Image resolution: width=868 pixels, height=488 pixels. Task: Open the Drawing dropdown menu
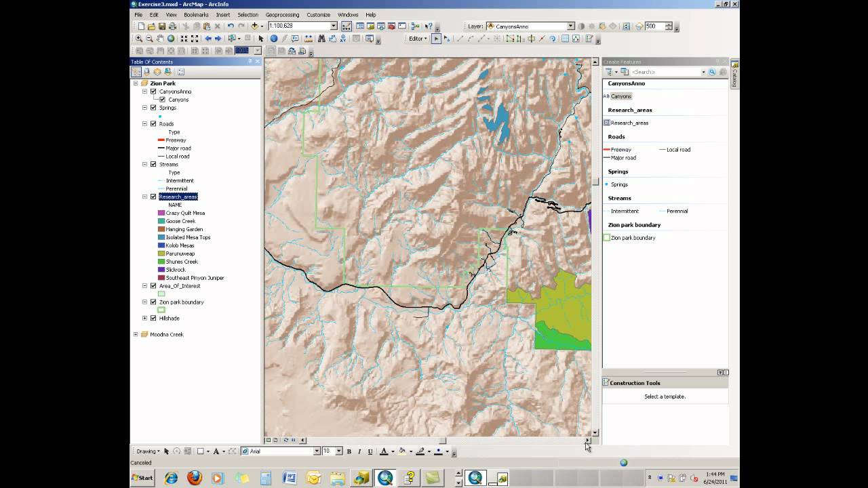tap(148, 451)
